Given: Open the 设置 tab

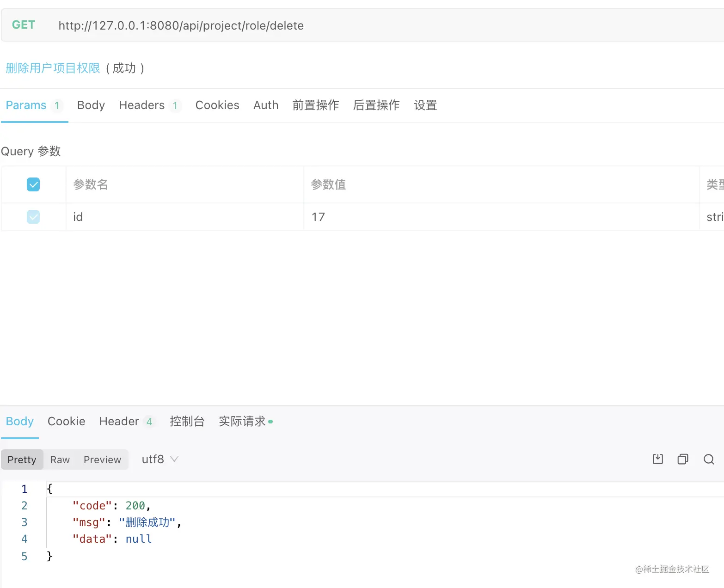Looking at the screenshot, I should click(425, 105).
